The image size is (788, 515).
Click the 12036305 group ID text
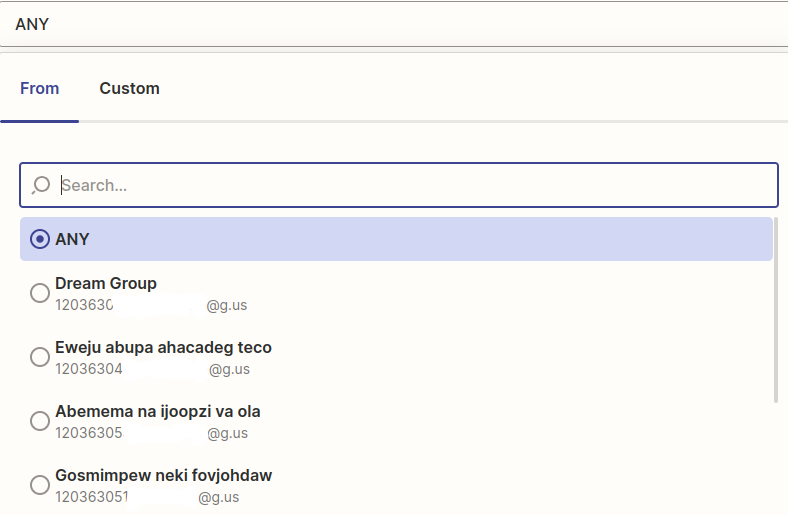pos(90,433)
